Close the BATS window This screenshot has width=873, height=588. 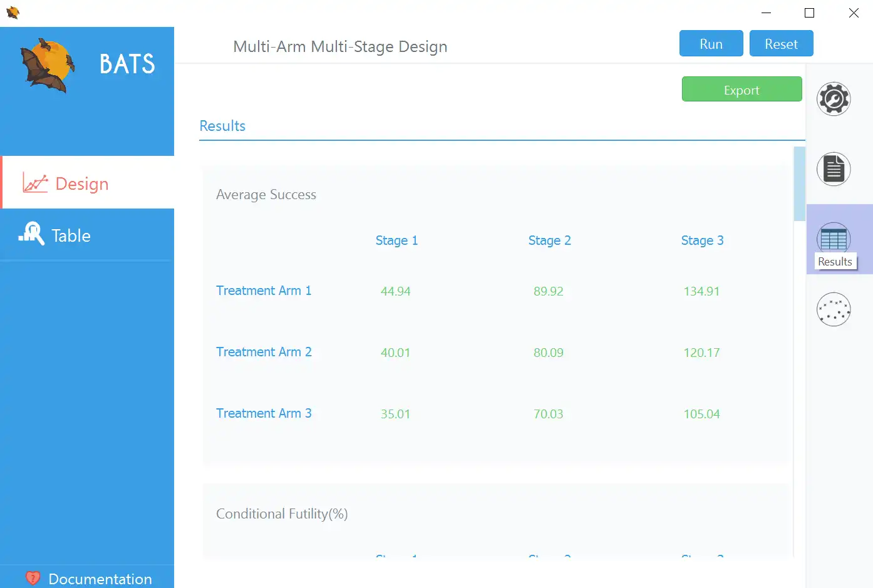(853, 13)
